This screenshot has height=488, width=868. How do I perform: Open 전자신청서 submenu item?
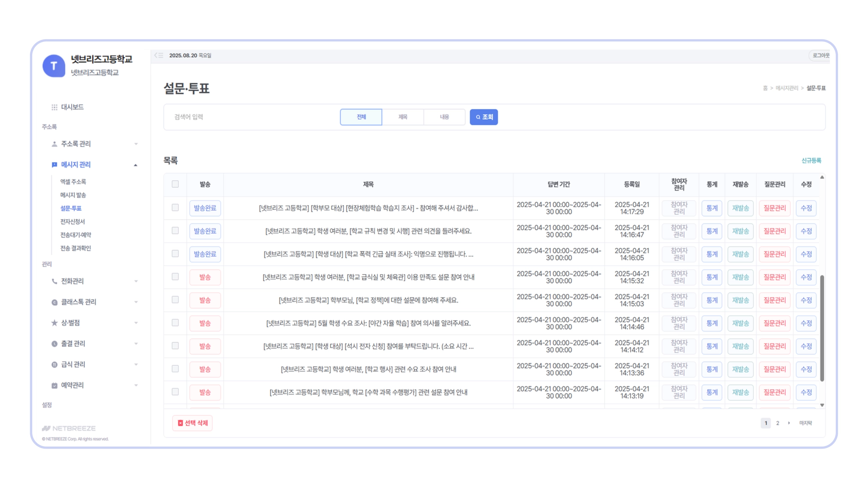coord(72,222)
